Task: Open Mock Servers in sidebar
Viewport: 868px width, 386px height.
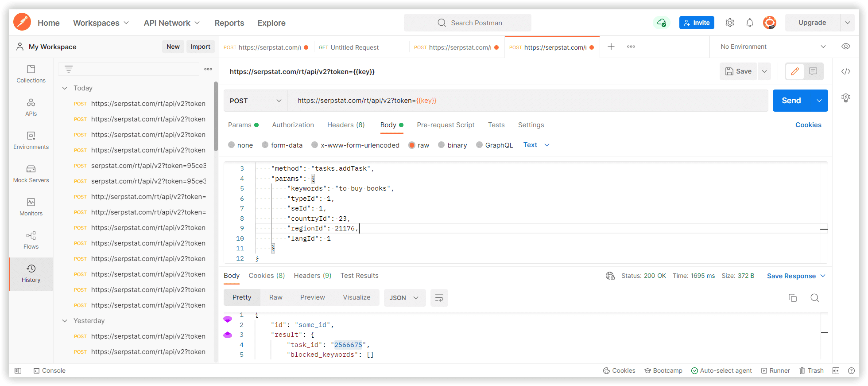Action: [x=31, y=174]
